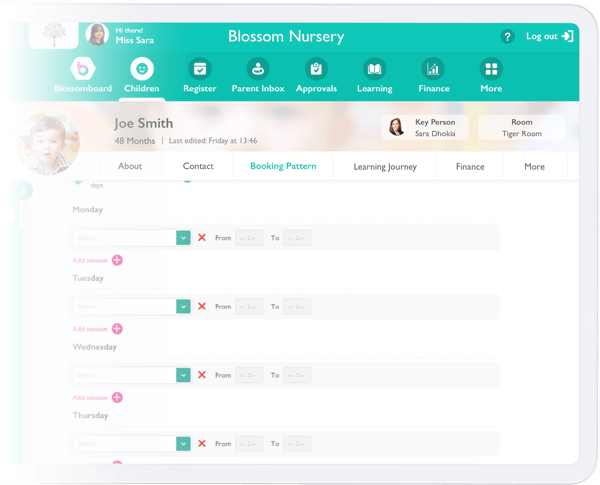The width and height of the screenshot is (600, 485).
Task: Click the Thursday From time field
Action: point(249,444)
